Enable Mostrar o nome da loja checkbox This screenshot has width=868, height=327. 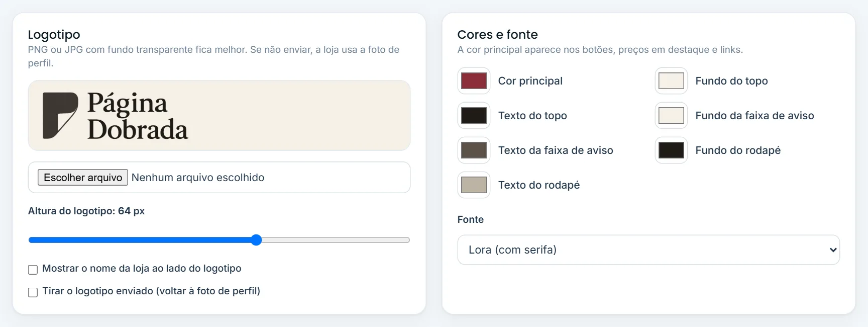click(x=33, y=270)
